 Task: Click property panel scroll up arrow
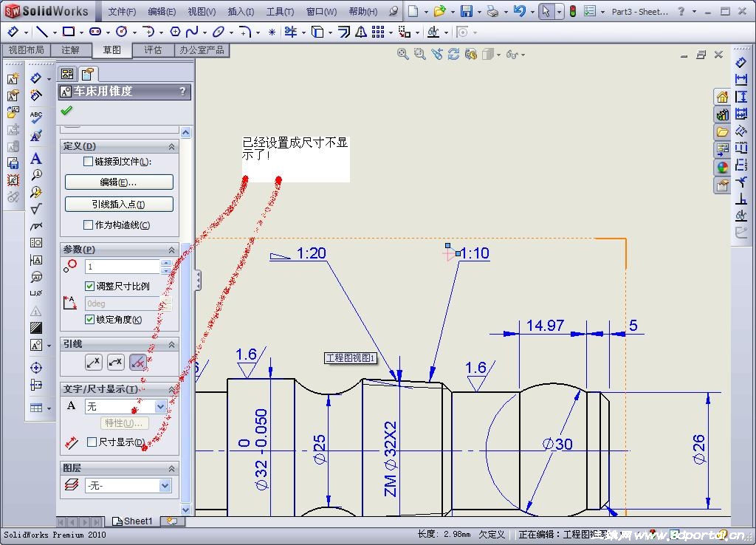pos(186,132)
